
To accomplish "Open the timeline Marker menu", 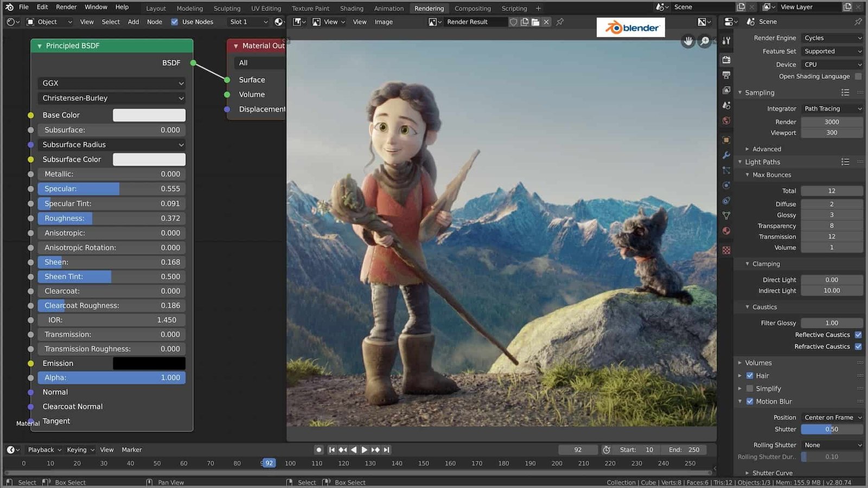I will (x=131, y=450).
